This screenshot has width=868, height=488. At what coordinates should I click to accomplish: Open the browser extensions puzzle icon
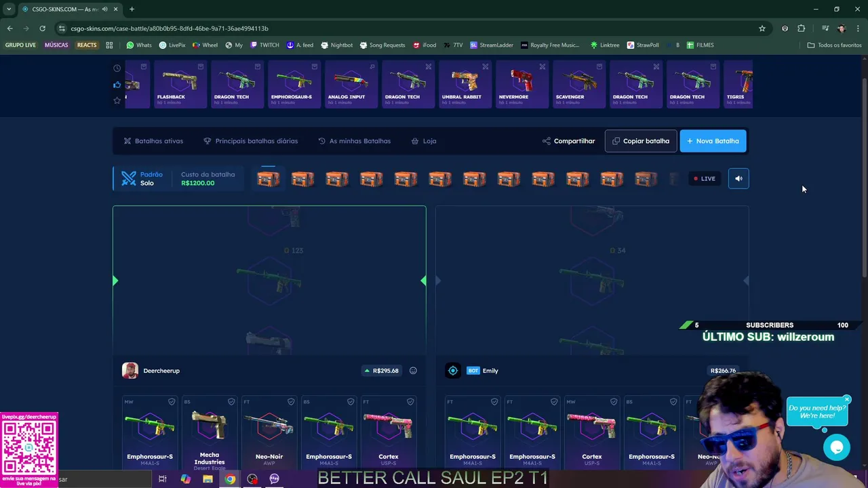tap(802, 28)
